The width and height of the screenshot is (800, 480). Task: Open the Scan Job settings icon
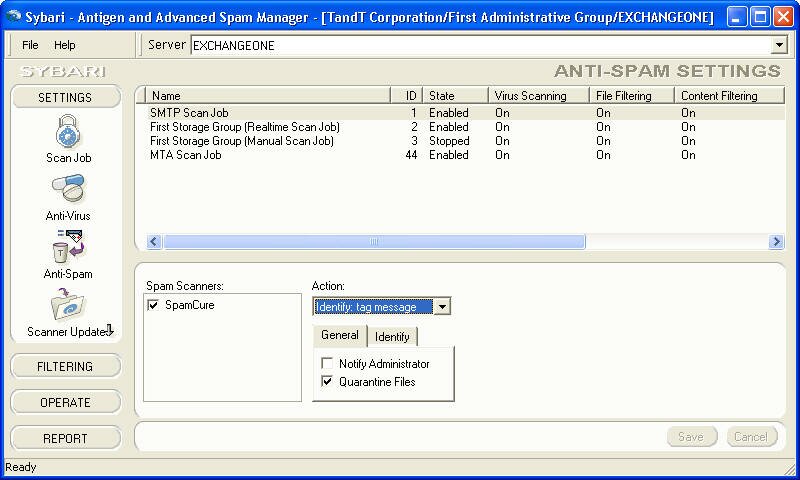point(68,132)
